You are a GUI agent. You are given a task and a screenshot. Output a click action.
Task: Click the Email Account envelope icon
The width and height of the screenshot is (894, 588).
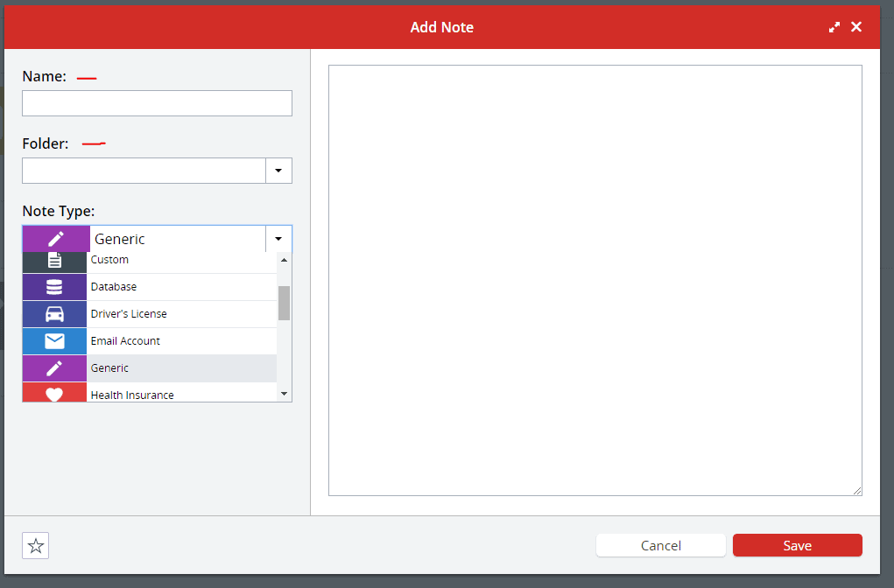[x=54, y=341]
